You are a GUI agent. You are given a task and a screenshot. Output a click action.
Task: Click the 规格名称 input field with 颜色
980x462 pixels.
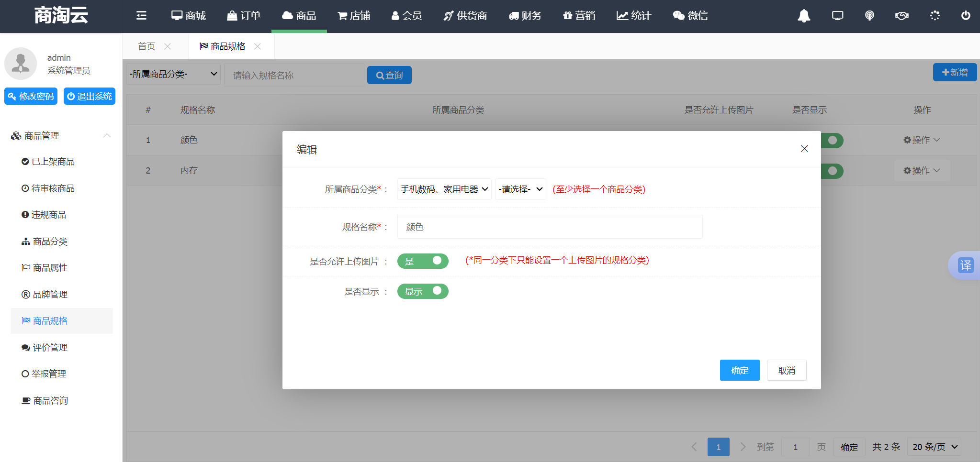coord(550,227)
